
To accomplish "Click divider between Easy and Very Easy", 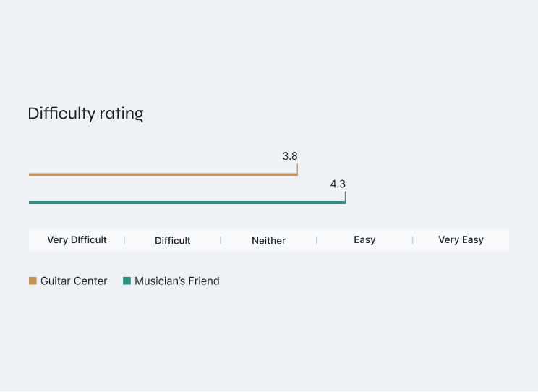I will 412,240.
